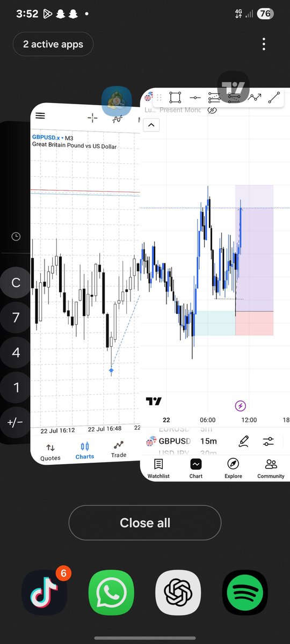Tap "Great Britain Pound vs US Dollar" text
This screenshot has height=644, width=290.
(74, 146)
